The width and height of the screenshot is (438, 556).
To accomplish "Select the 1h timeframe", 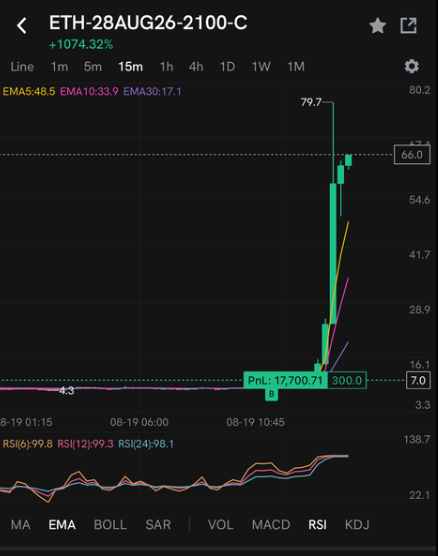I will (x=166, y=67).
